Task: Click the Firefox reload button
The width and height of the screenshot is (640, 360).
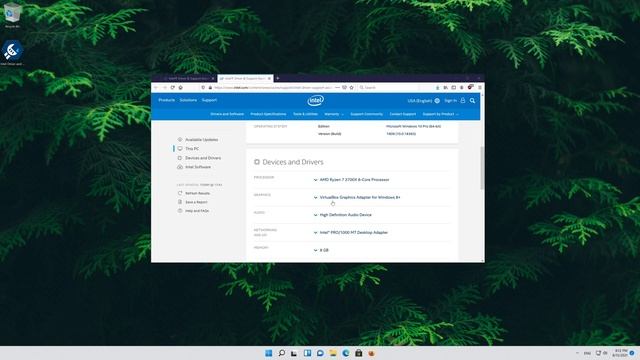Action: click(173, 87)
